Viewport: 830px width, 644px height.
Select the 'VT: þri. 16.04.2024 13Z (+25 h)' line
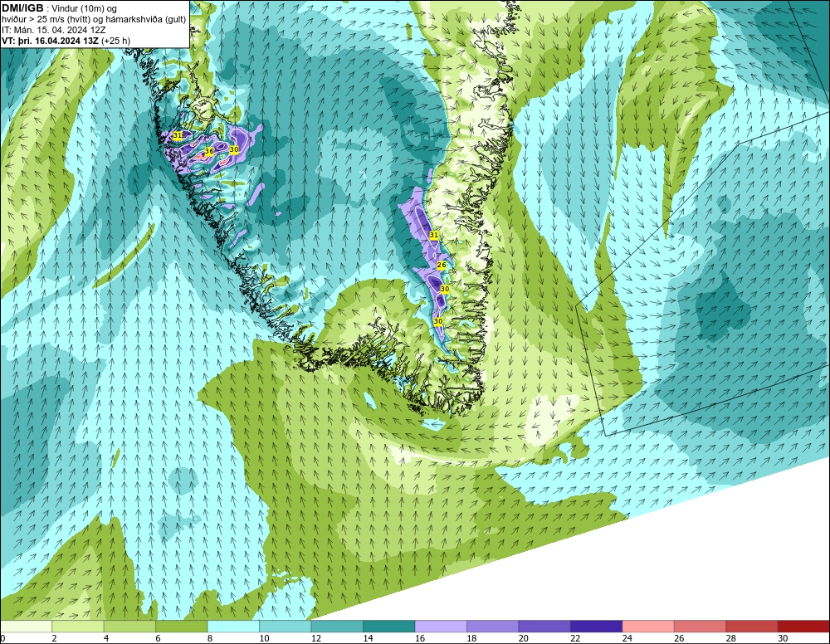tap(66, 41)
